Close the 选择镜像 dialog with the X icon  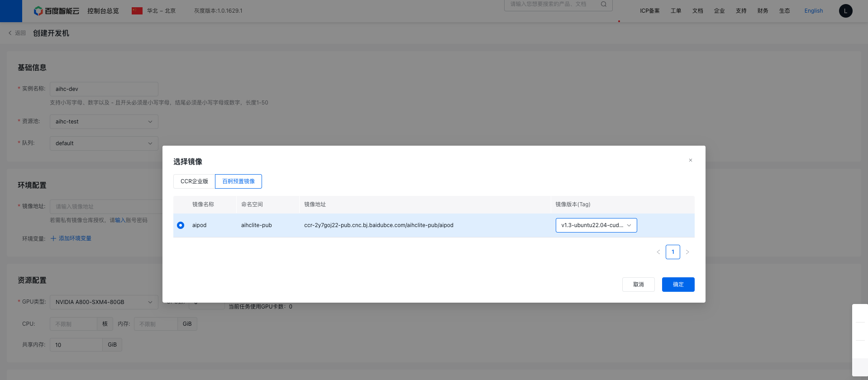point(691,160)
